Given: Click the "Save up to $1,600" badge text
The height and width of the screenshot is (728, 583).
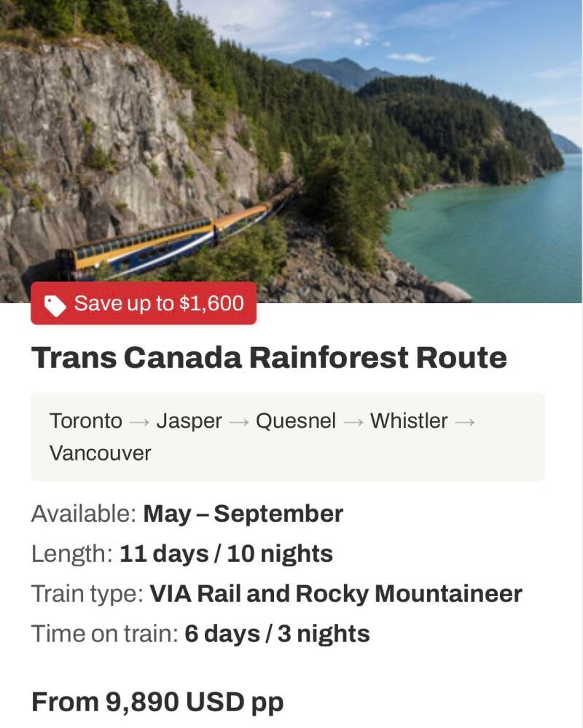Looking at the screenshot, I should click(159, 303).
